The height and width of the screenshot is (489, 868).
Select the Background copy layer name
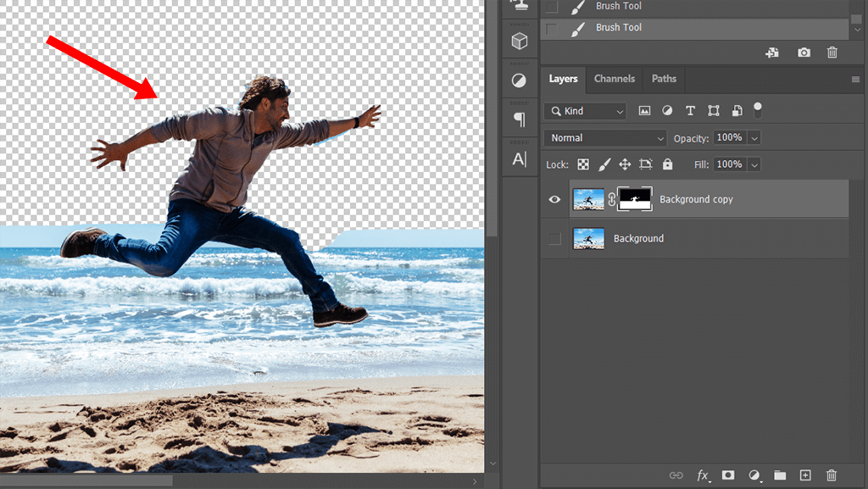click(696, 199)
